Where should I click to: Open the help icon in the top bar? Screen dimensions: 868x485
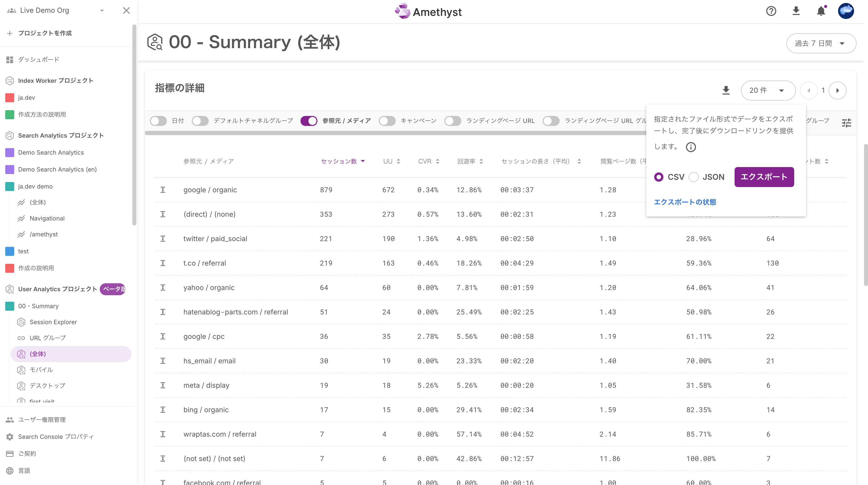click(771, 11)
